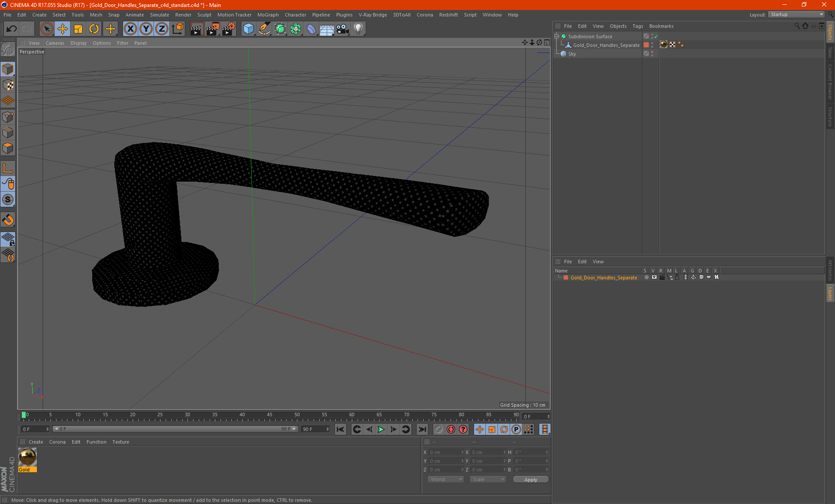Screen dimensions: 835x504
Task: Toggle Sky object visibility dots
Action: click(x=652, y=54)
